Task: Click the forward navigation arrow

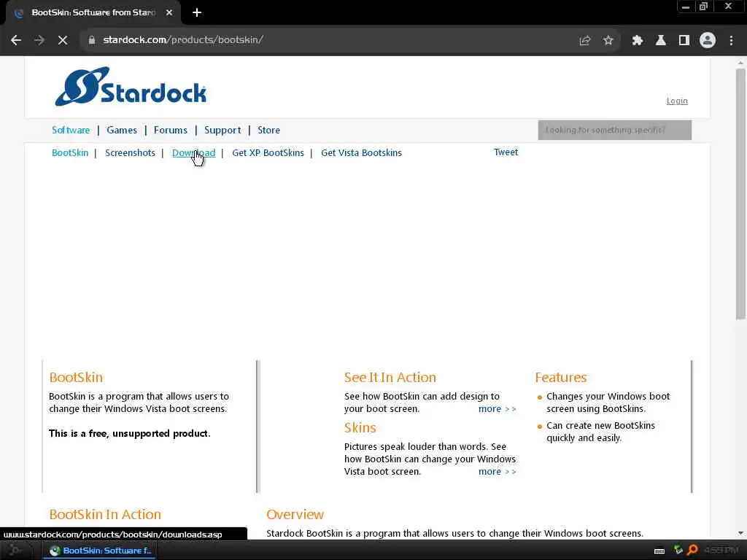Action: 39,41
